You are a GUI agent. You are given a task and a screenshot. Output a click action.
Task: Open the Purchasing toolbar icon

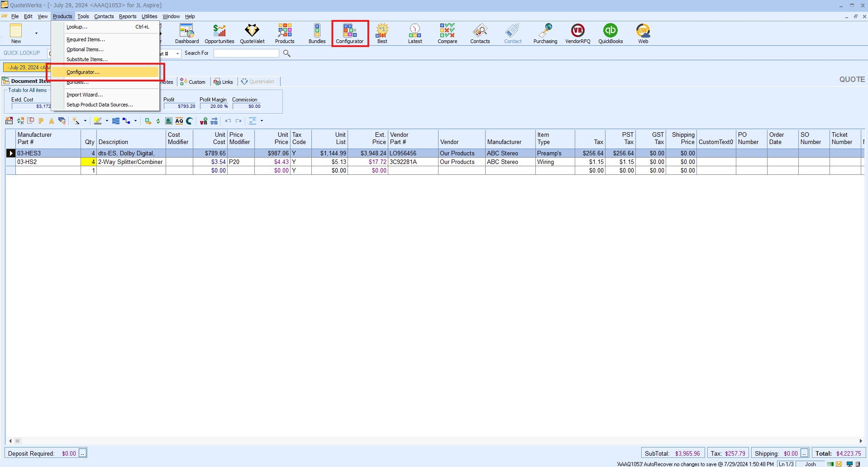(x=545, y=34)
